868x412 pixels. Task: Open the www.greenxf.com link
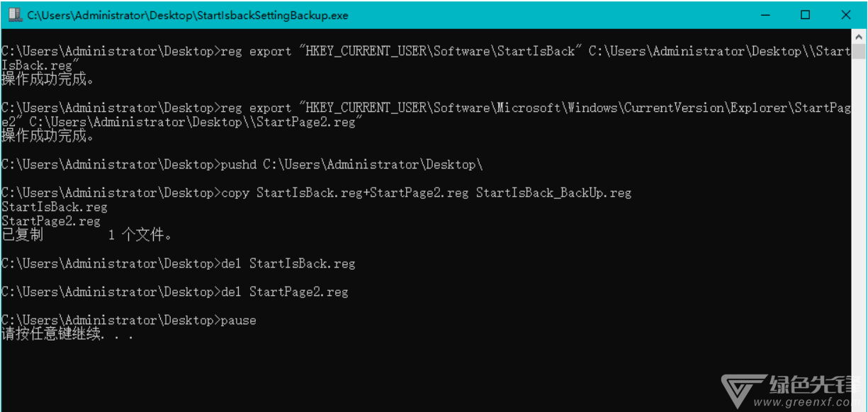(x=816, y=404)
